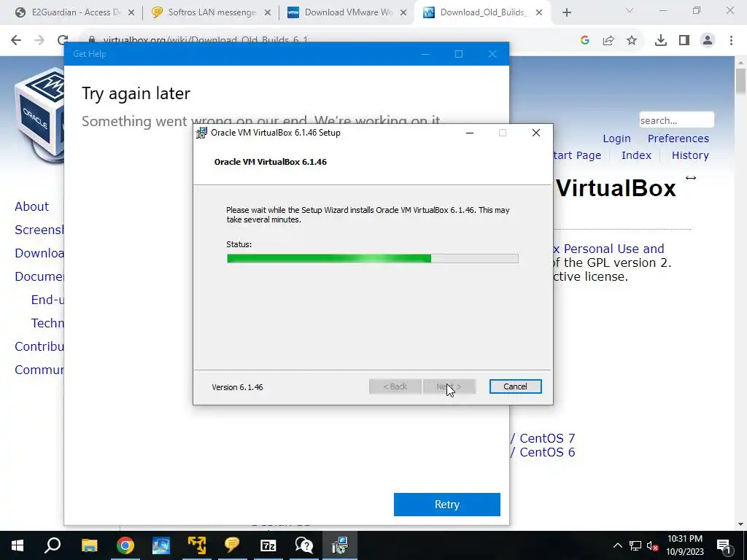The height and width of the screenshot is (560, 747).
Task: Open the CentOS 7 link
Action: pyautogui.click(x=547, y=438)
